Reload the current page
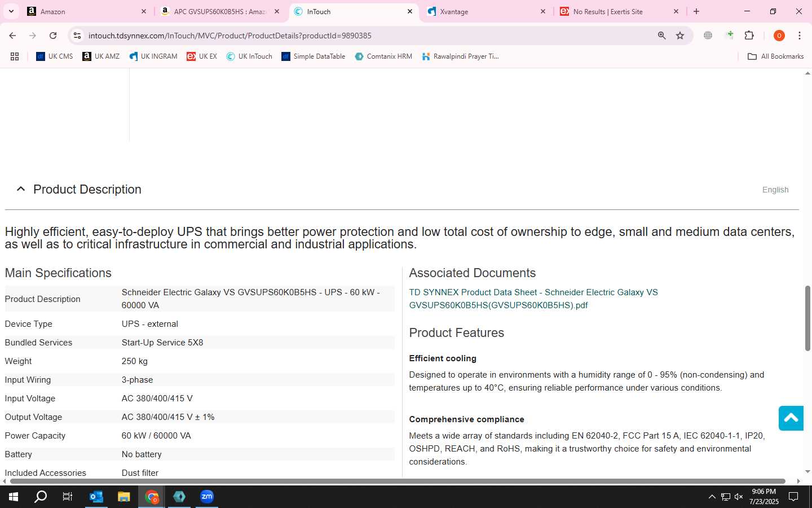812x508 pixels. (x=53, y=36)
